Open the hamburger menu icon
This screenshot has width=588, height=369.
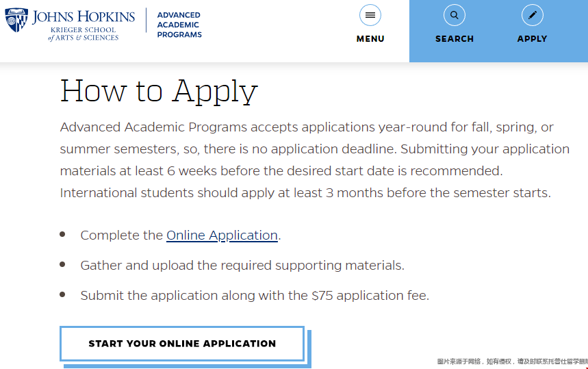pos(370,15)
